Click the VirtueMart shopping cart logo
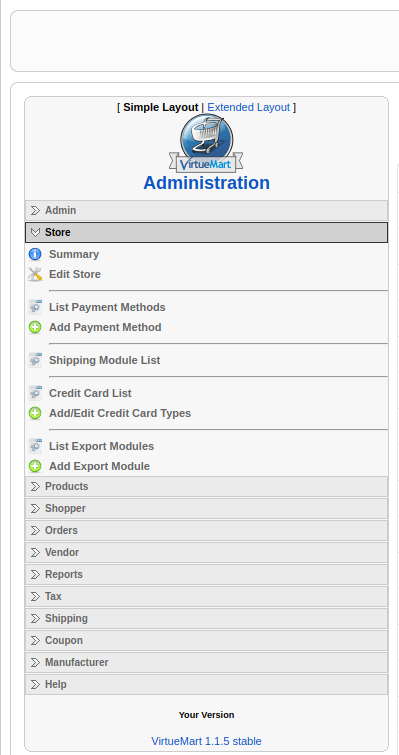This screenshot has height=755, width=399. 206,144
